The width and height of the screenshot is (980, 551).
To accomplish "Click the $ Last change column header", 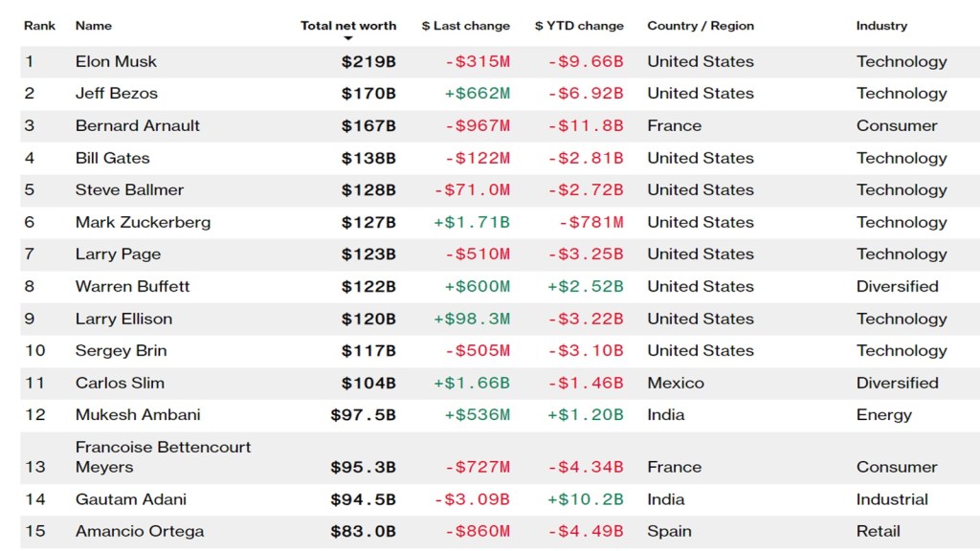I will tap(466, 26).
